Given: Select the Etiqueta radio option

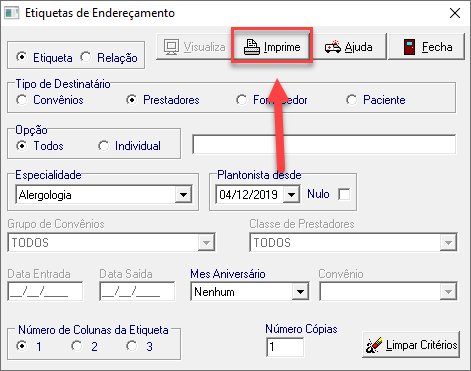Looking at the screenshot, I should pyautogui.click(x=22, y=57).
